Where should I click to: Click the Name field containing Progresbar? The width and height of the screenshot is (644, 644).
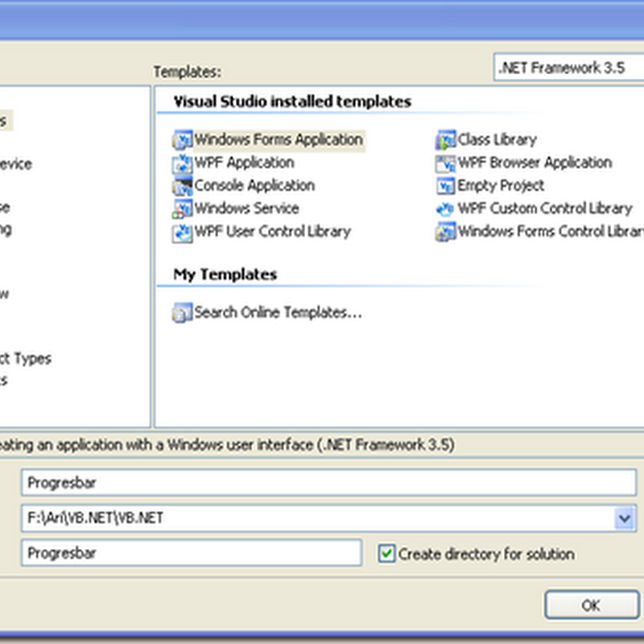click(x=328, y=483)
